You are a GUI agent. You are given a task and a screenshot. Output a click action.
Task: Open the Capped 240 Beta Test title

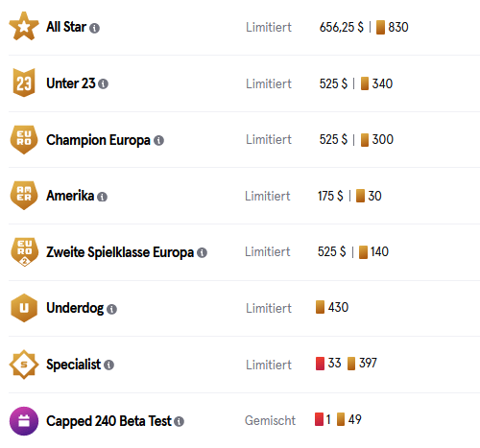coord(108,421)
